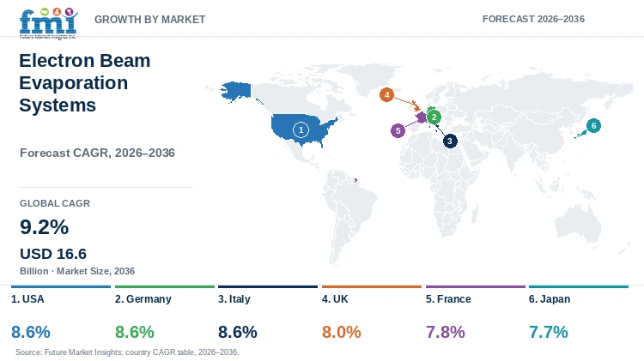This screenshot has width=644, height=361.
Task: Click the GROWTH BY MARKET heading
Action: tap(150, 19)
